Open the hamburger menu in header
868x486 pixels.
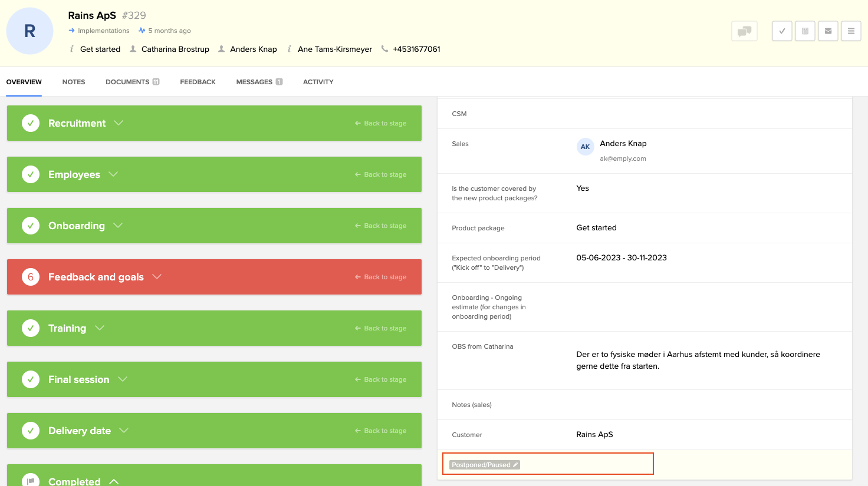click(x=851, y=31)
